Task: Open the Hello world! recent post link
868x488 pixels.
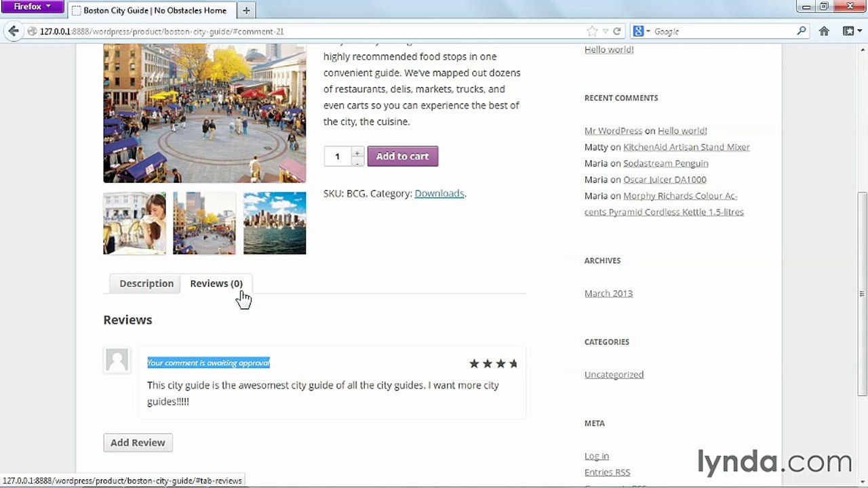Action: point(609,49)
